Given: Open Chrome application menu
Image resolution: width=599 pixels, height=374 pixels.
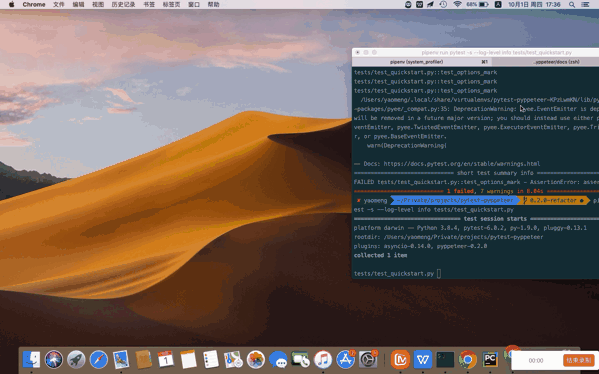Looking at the screenshot, I should point(34,5).
